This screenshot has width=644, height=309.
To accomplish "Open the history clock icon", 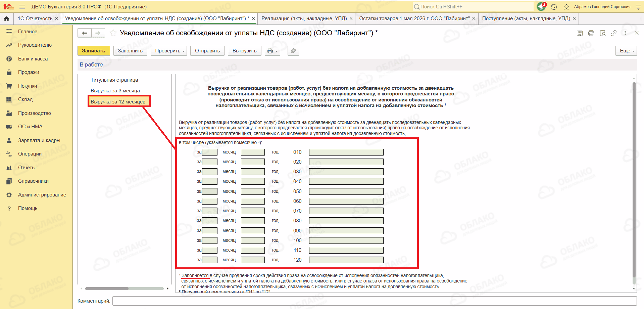I will [554, 7].
